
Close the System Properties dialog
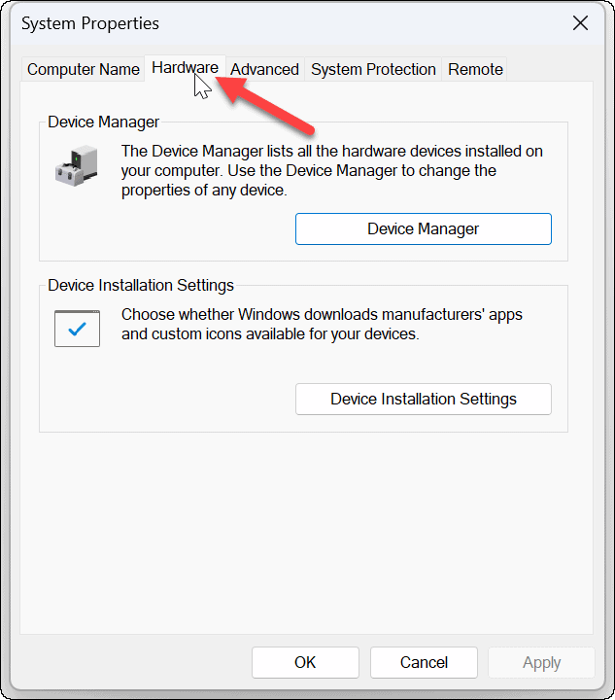tap(580, 23)
